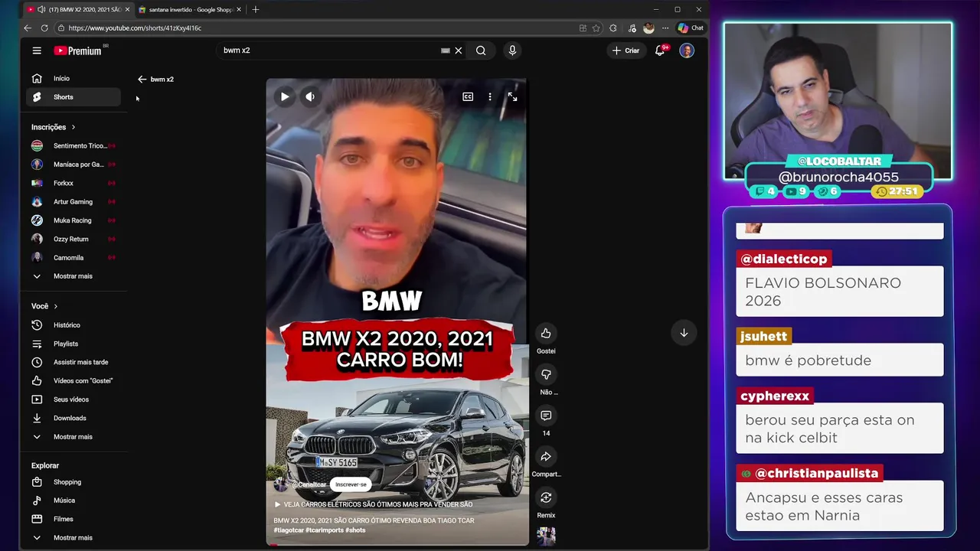Open the browser Chat Copilot button
The image size is (980, 551).
[x=691, y=28]
